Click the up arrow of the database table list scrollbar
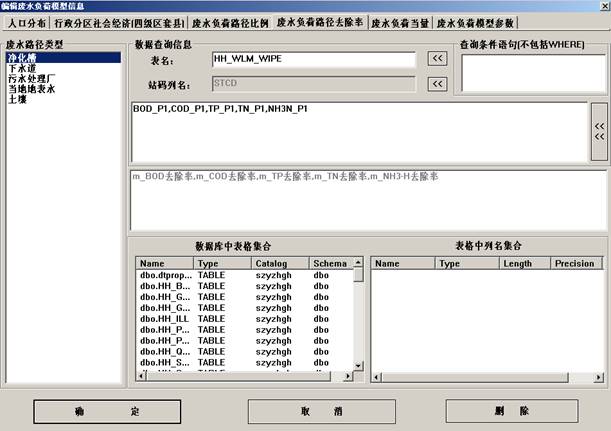Image resolution: width=611 pixels, height=431 pixels. (x=358, y=262)
